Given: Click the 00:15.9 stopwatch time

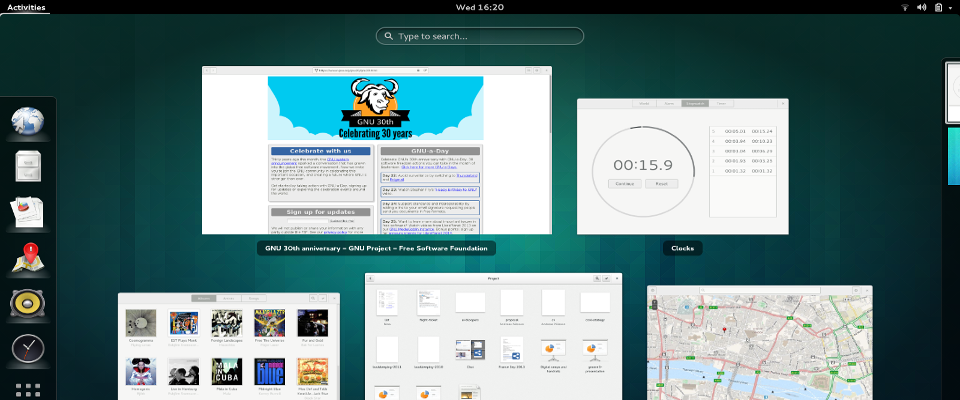Looking at the screenshot, I should pos(643,165).
